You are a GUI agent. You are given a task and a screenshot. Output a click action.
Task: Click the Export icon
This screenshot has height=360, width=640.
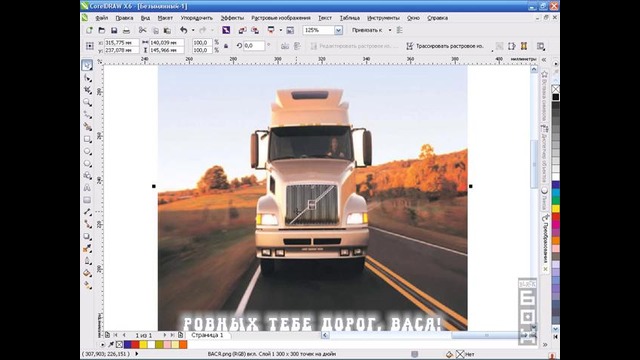[255, 30]
